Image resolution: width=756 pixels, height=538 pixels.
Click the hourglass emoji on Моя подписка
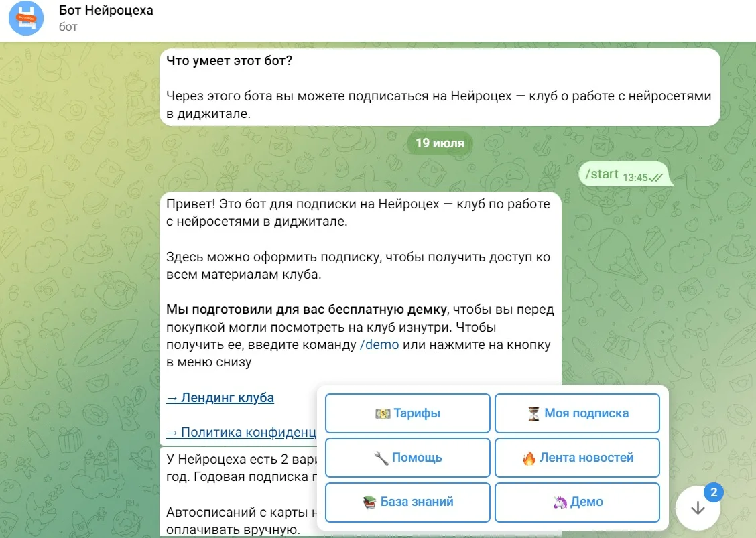point(533,413)
